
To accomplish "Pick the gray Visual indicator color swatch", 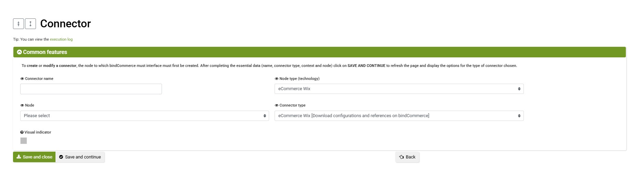I will coord(24,141).
